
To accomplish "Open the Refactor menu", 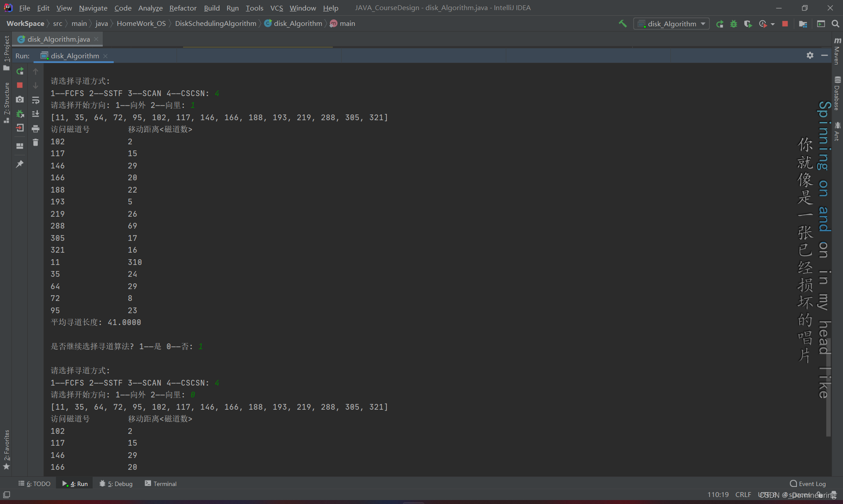I will tap(183, 8).
